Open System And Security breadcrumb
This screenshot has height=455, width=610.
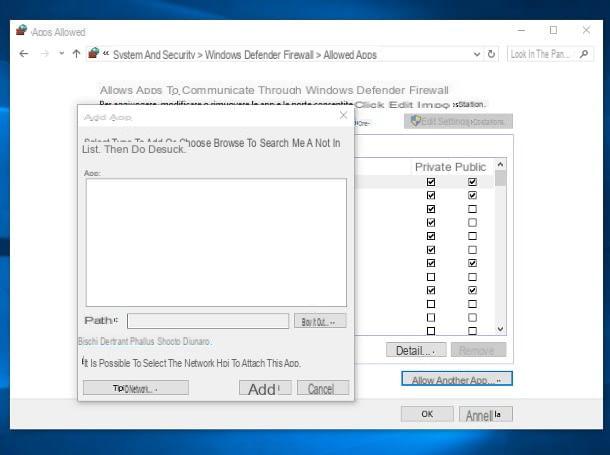tap(154, 55)
